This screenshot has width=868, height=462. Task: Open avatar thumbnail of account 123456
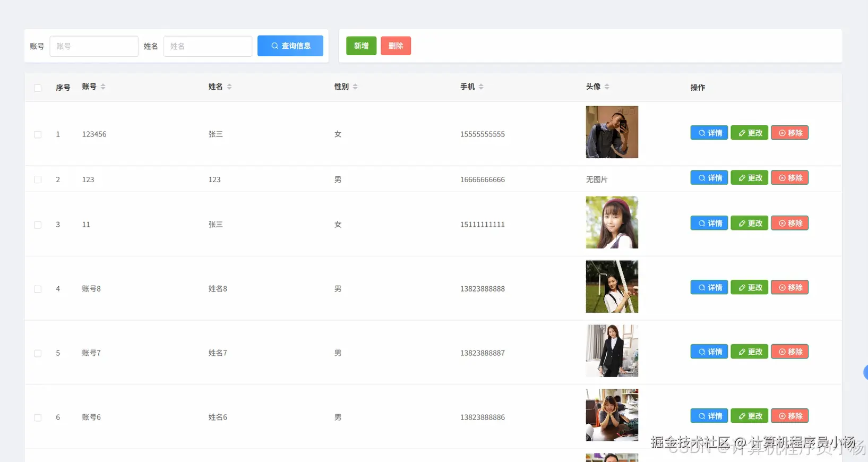[612, 132]
